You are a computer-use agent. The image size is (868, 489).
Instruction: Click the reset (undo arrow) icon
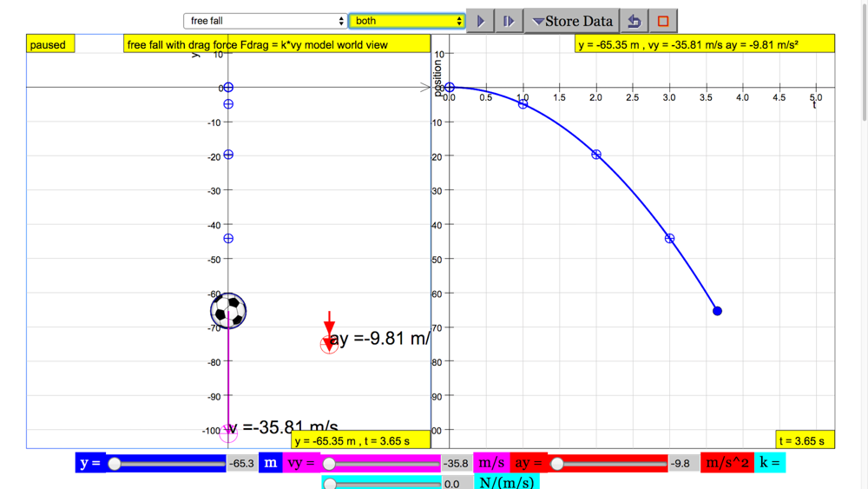635,21
